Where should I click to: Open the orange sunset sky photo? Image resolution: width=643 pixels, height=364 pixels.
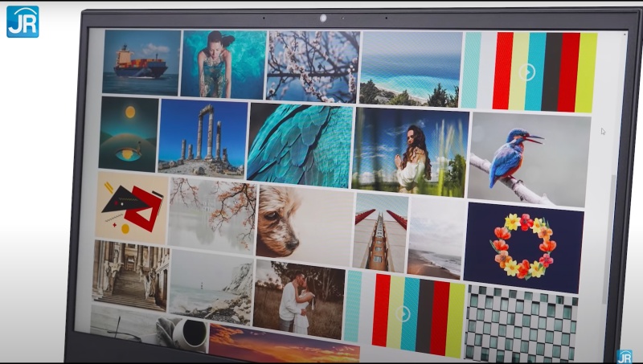point(285,343)
